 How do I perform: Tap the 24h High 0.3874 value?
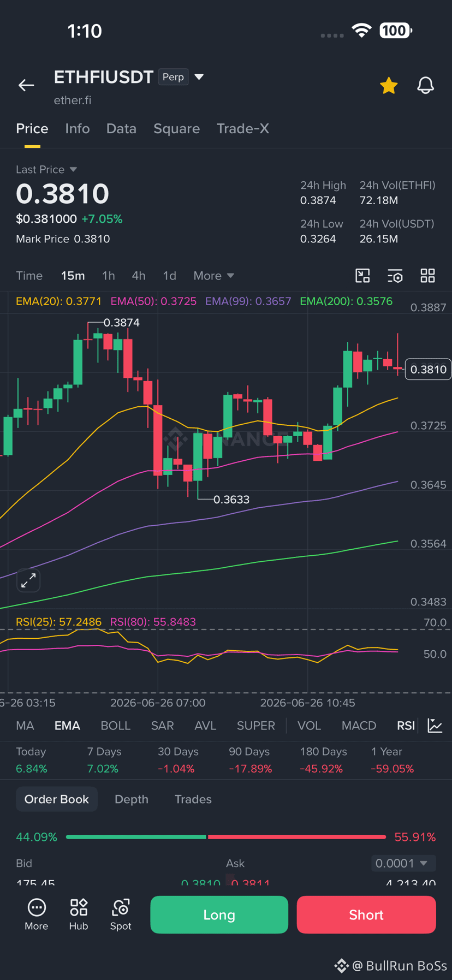click(318, 200)
